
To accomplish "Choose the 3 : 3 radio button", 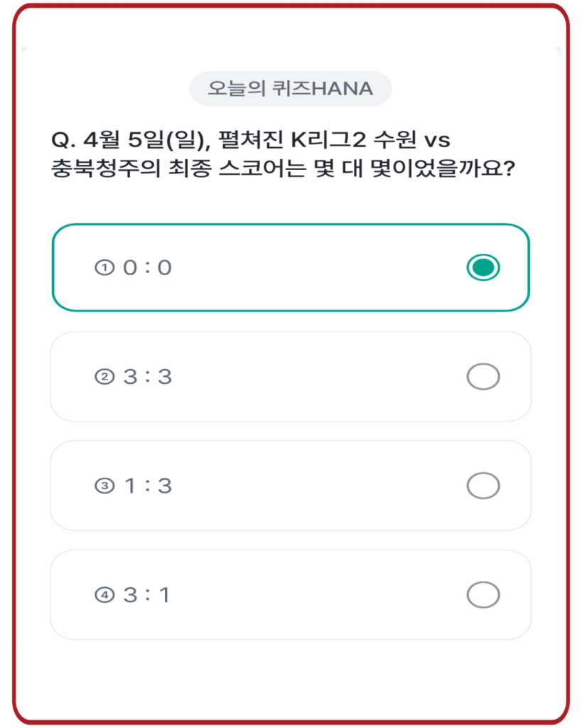I will pos(483,377).
